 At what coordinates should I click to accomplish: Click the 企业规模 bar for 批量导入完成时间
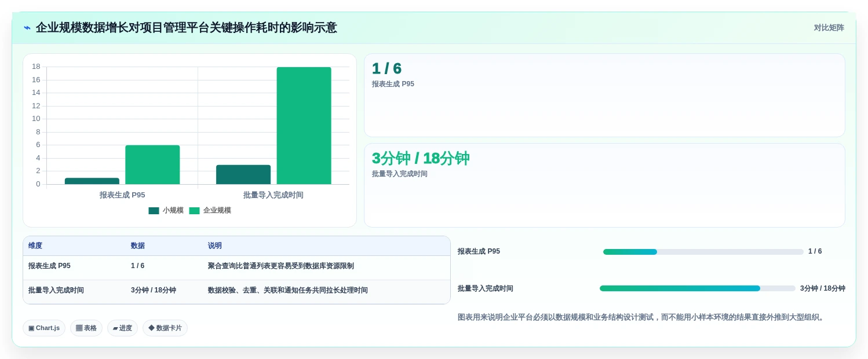click(304, 126)
